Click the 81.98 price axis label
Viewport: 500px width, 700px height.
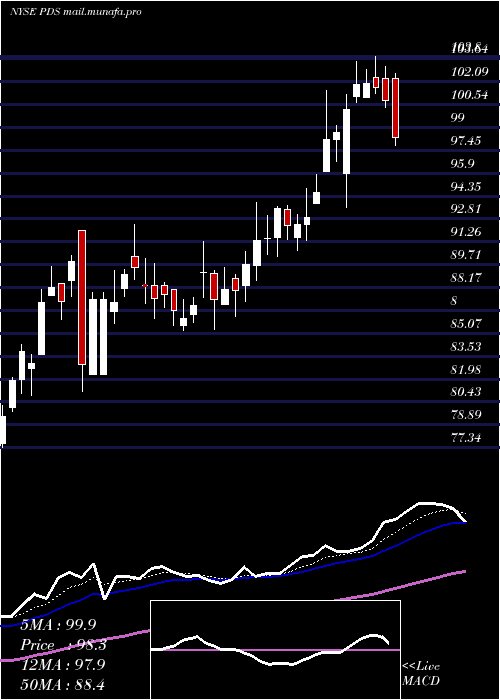(466, 369)
